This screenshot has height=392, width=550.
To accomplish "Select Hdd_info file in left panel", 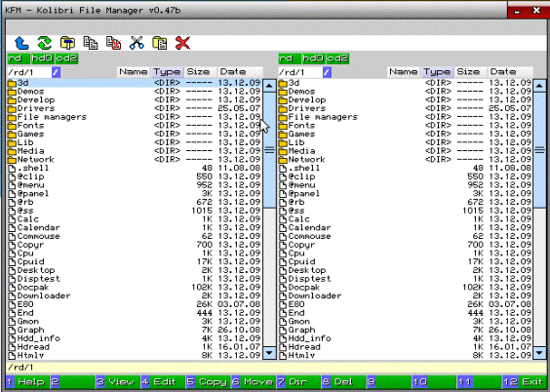I will 135,338.
